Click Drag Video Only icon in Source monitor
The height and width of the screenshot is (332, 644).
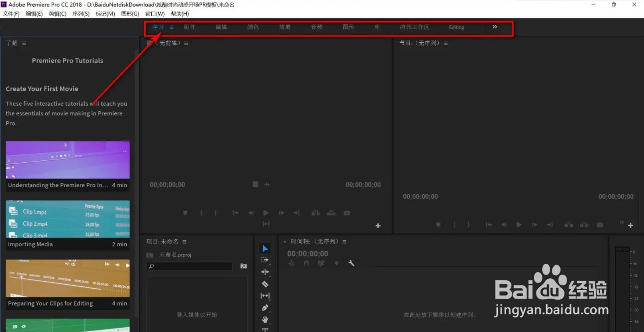255,184
